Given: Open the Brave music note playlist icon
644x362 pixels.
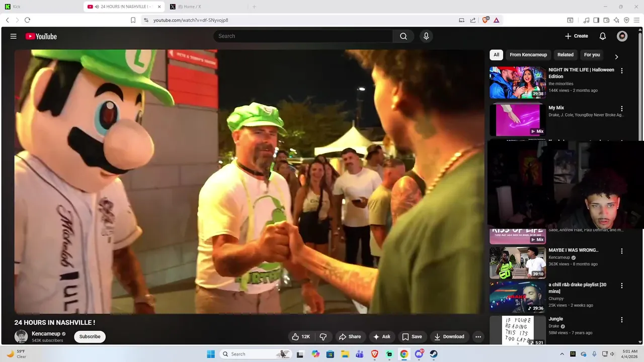Looking at the screenshot, I should (x=586, y=20).
